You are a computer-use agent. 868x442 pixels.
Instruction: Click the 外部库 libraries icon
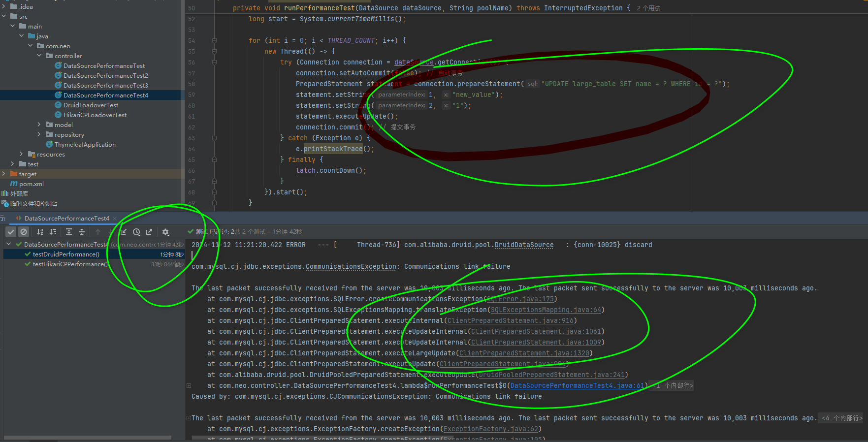pyautogui.click(x=5, y=193)
